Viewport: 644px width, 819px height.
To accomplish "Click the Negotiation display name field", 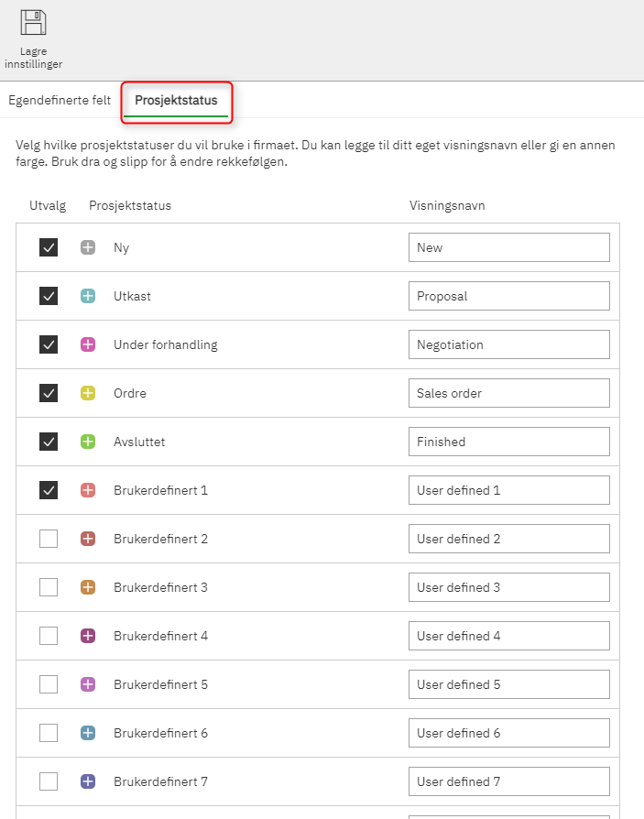I will click(x=508, y=344).
